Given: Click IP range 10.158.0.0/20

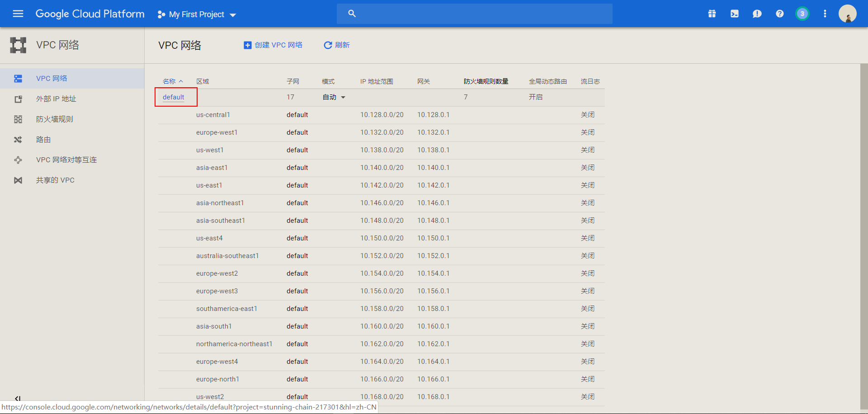Looking at the screenshot, I should (382, 309).
